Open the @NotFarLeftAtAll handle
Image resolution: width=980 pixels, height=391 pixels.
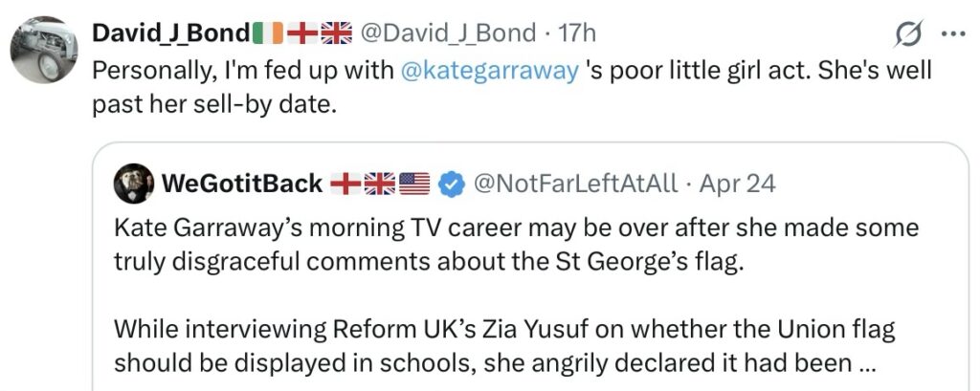tap(576, 184)
